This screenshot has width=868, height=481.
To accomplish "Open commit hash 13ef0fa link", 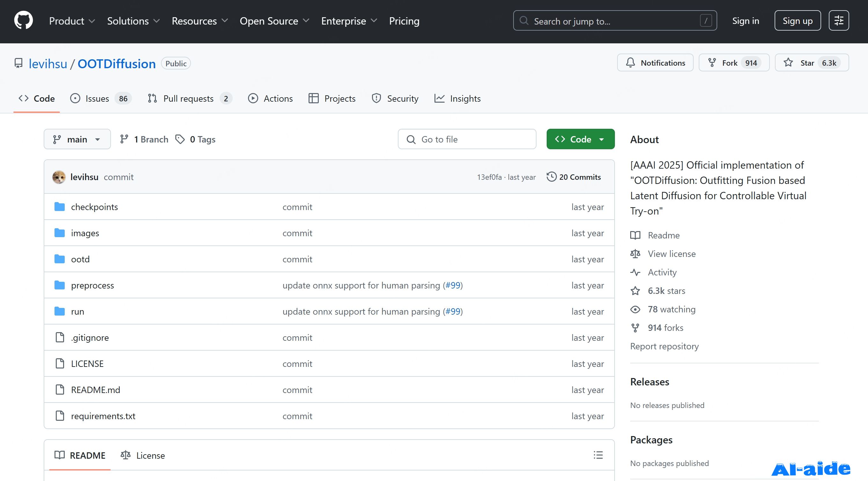I will pos(489,177).
